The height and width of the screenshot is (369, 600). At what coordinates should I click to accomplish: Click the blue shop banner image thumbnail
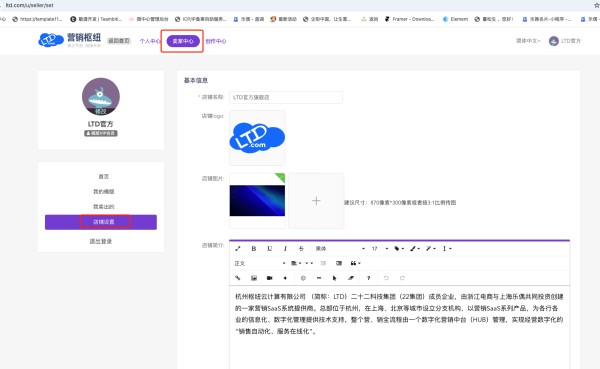[257, 201]
